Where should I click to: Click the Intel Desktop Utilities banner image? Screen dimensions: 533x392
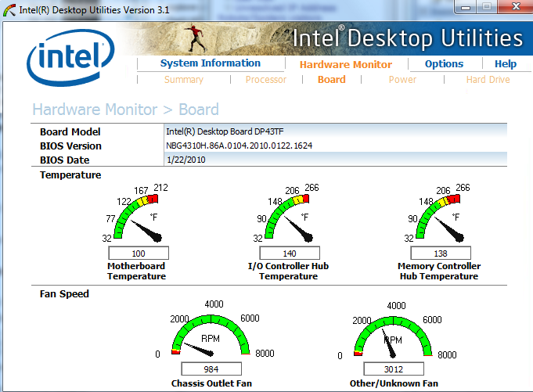(x=326, y=38)
